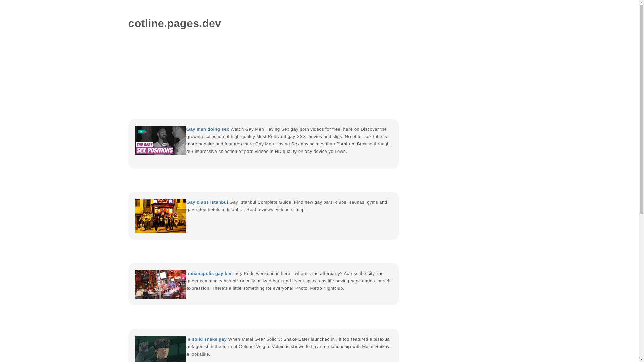Image resolution: width=644 pixels, height=362 pixels.
Task: Click the Solid Snake artwork thumbnail
Action: [x=161, y=349]
